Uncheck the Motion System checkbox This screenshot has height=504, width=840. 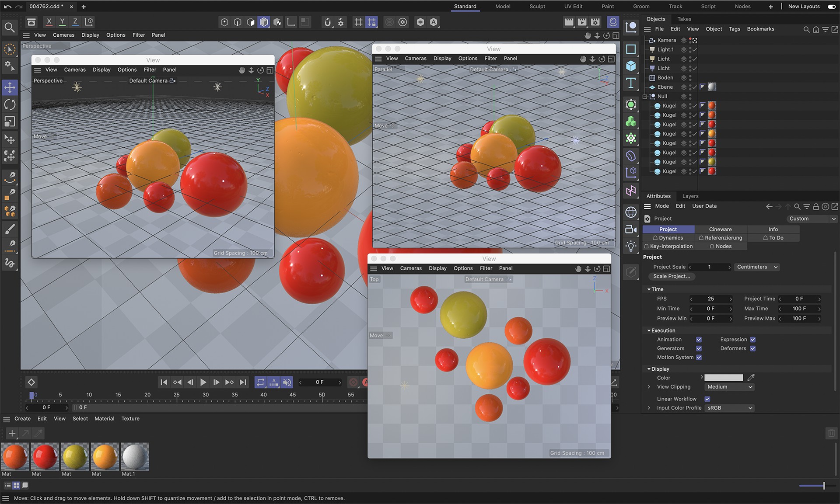click(x=699, y=358)
